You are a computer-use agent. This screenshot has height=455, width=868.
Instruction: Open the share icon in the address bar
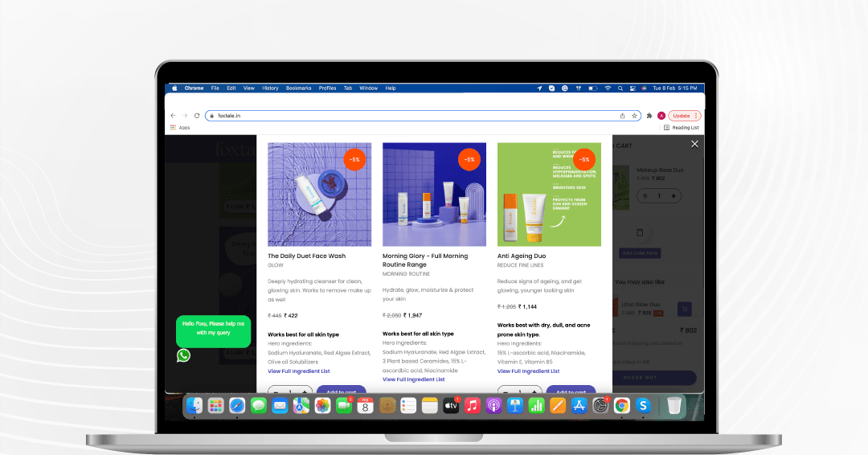pyautogui.click(x=622, y=116)
